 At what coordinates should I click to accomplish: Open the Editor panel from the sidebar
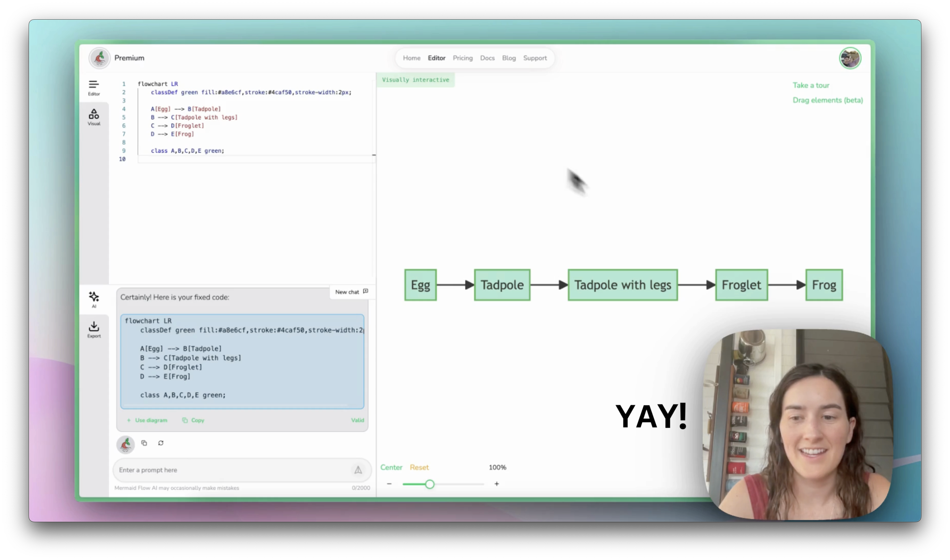point(94,87)
